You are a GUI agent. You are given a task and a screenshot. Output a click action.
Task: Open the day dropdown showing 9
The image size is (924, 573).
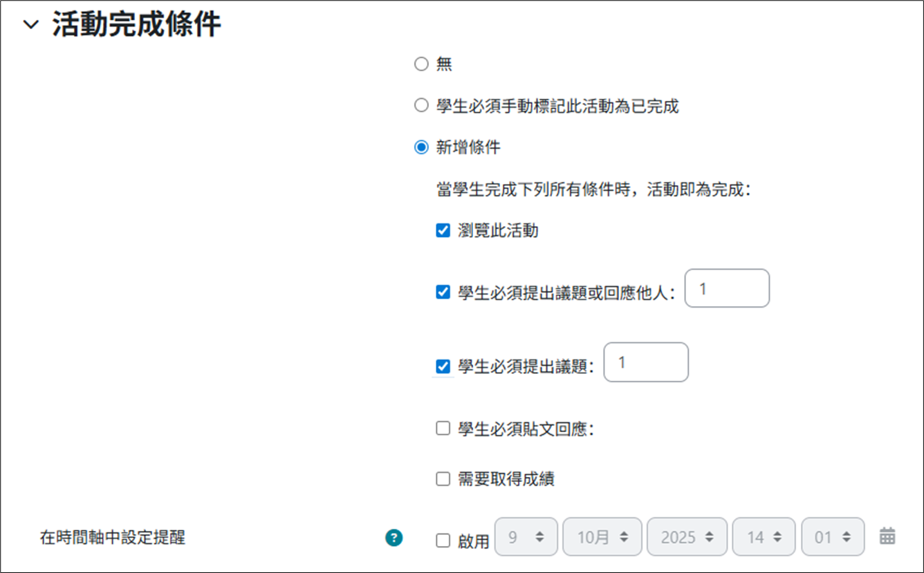point(527,537)
